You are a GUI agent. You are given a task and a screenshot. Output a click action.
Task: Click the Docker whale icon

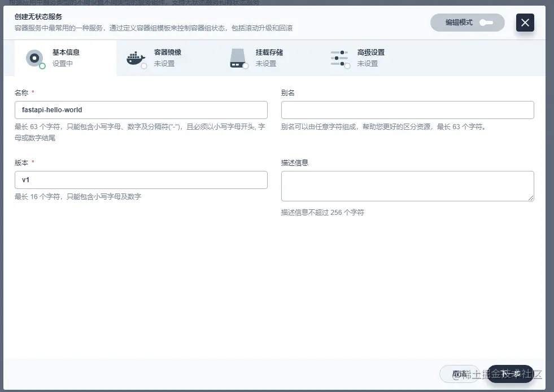coord(136,58)
